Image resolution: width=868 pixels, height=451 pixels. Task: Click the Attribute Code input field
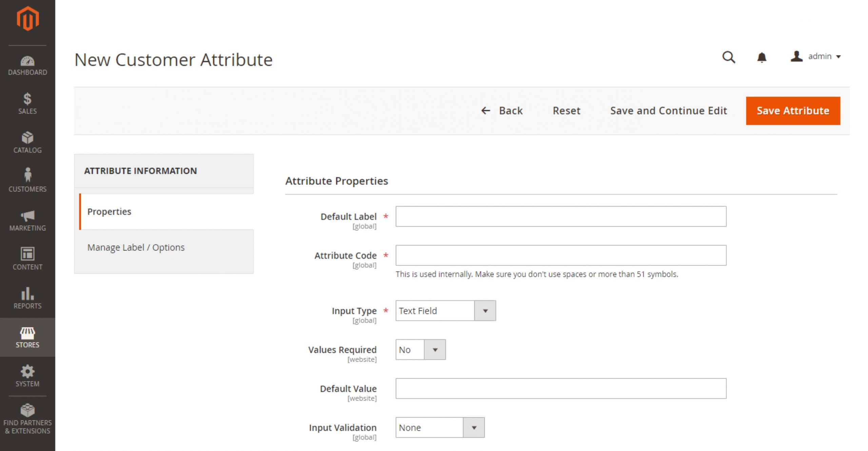click(x=561, y=255)
